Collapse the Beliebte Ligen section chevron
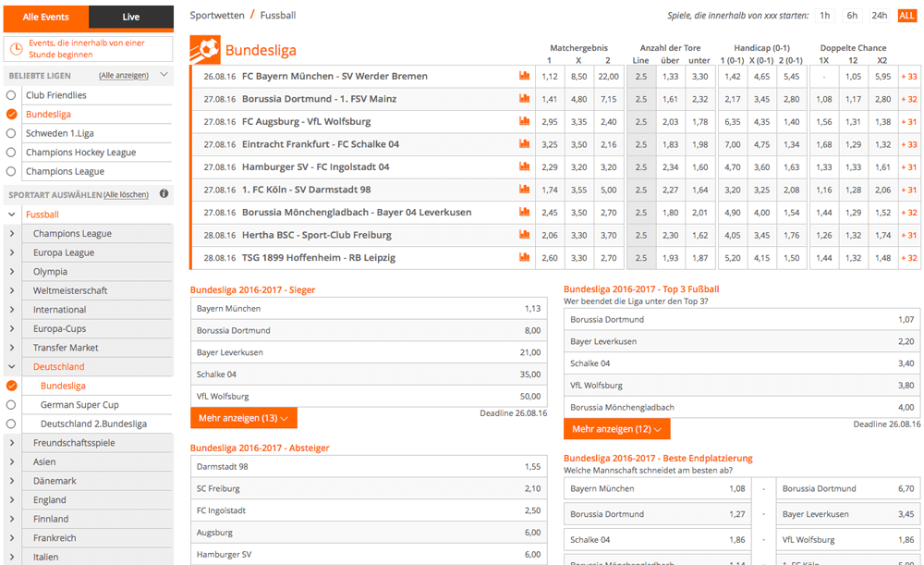The width and height of the screenshot is (924, 565). 164,75
